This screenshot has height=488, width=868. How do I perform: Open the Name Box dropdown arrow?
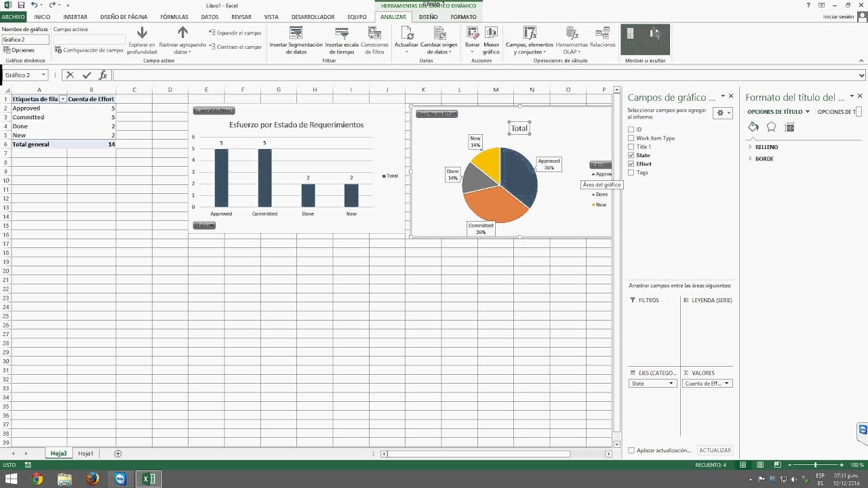click(x=43, y=75)
